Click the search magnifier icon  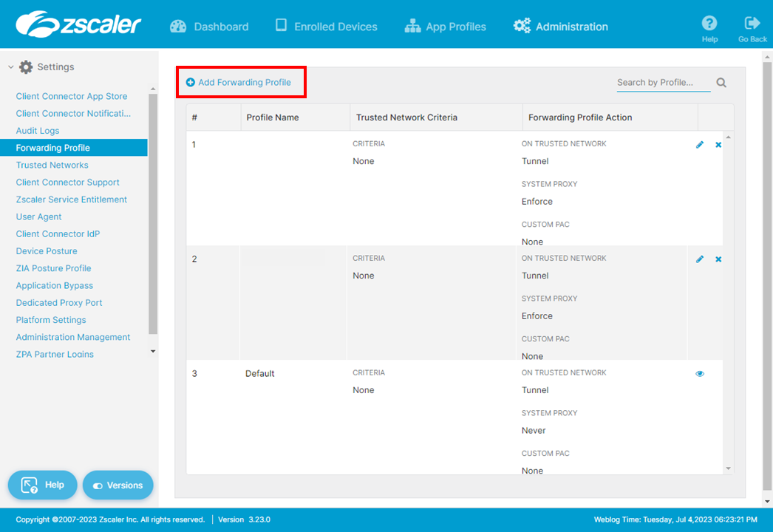pos(721,83)
